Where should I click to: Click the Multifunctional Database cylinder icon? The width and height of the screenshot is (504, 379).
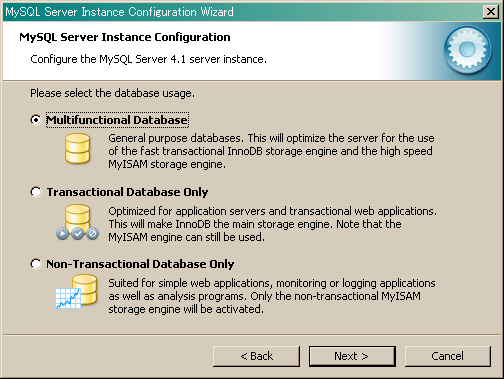pyautogui.click(x=77, y=149)
